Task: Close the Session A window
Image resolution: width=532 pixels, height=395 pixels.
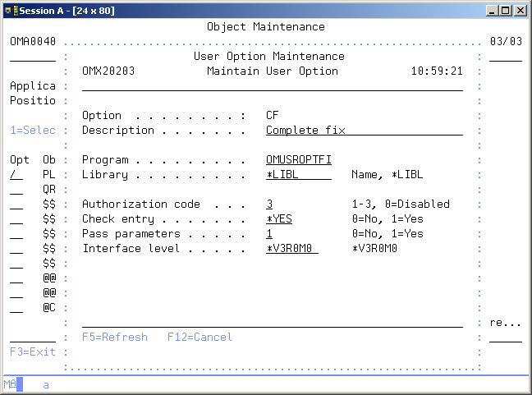Action: [x=521, y=10]
